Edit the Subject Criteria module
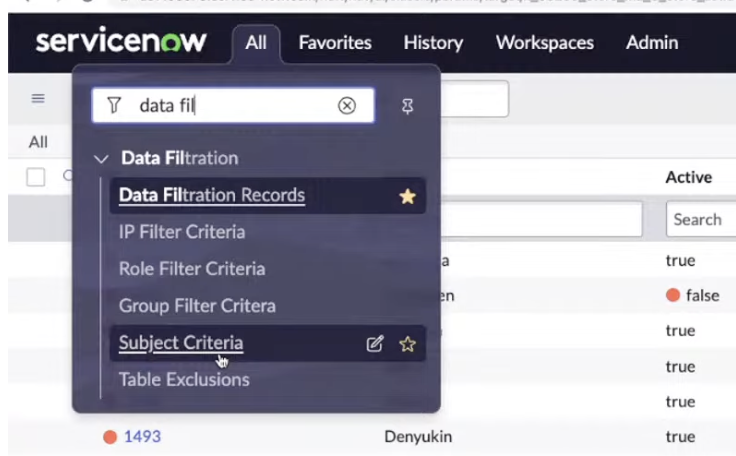Viewport: 736px width, 456px height. coord(375,344)
